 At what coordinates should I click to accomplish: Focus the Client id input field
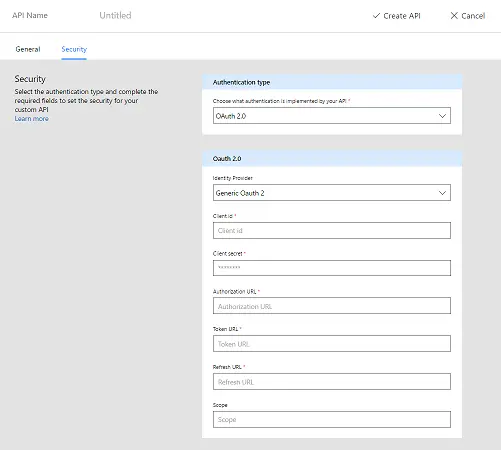[x=332, y=230]
